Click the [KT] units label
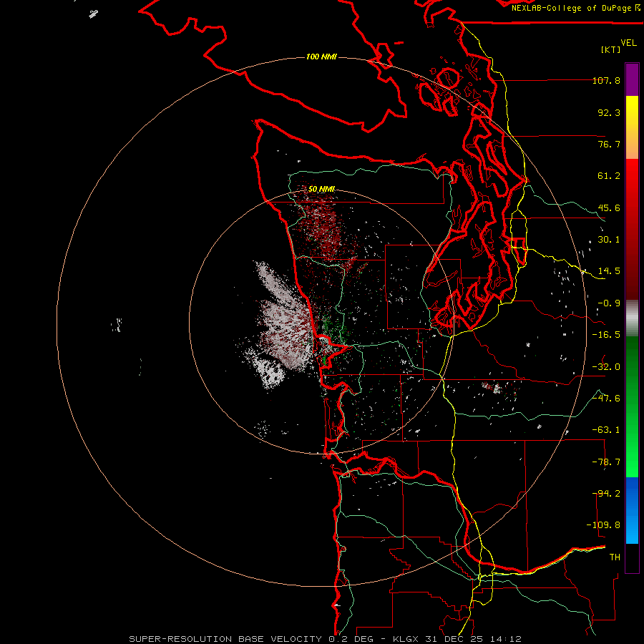The width and height of the screenshot is (644, 644). click(x=610, y=49)
